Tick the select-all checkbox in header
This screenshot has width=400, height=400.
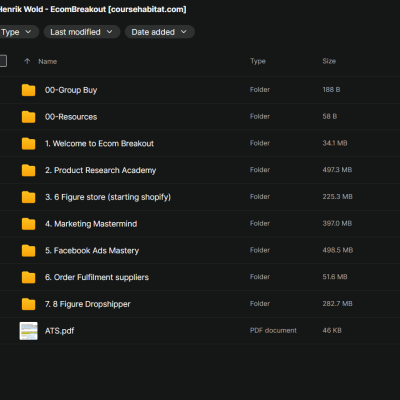[x=2, y=61]
